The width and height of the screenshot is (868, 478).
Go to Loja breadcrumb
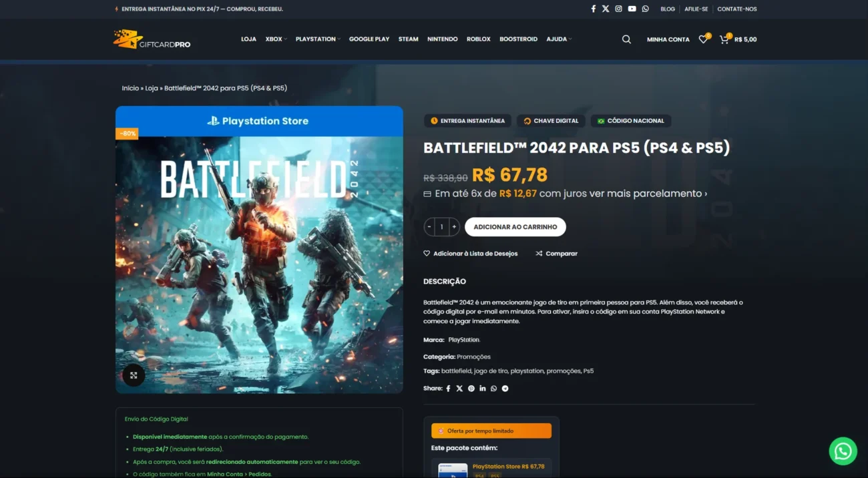tap(152, 88)
